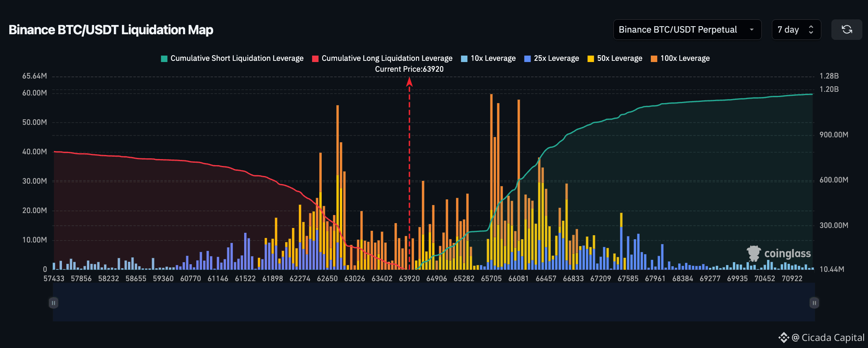Click the 40.00M left axis label
Viewport: 868px width, 348px height.
[35, 152]
